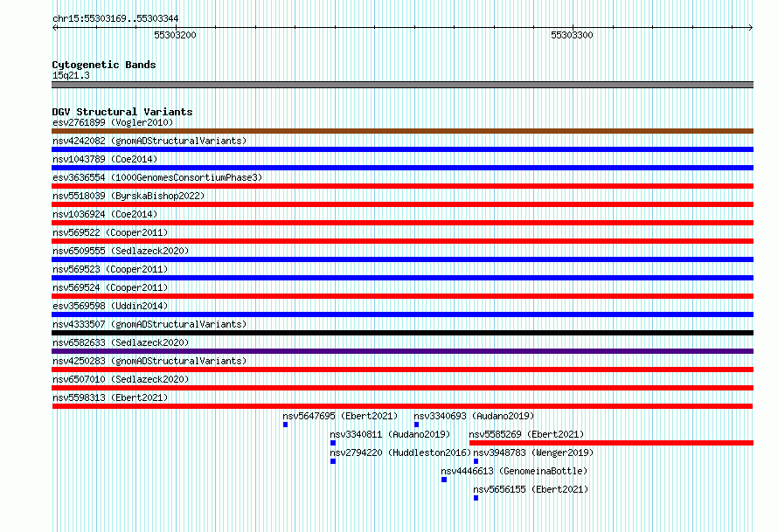Open the DGV Structural Variants track title

click(122, 112)
